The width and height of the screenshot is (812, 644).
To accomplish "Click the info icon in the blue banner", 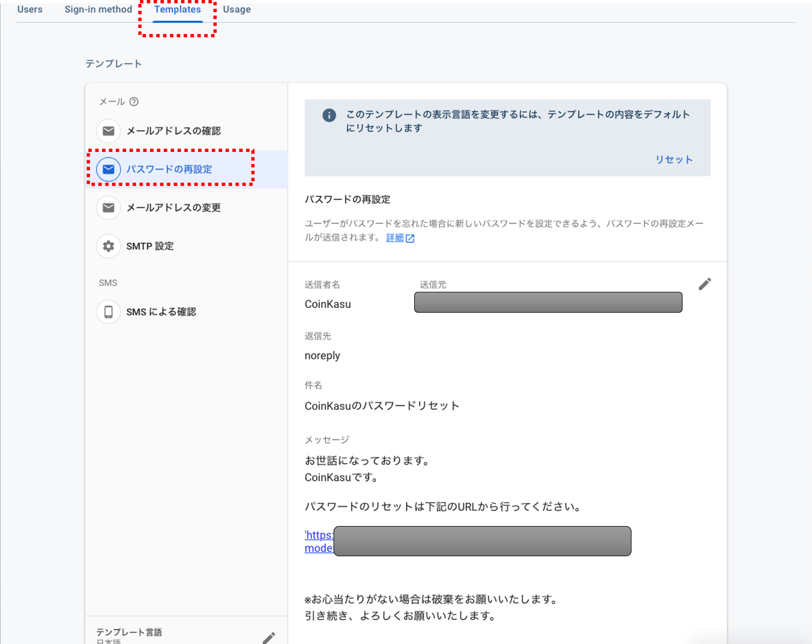I will coord(329,115).
